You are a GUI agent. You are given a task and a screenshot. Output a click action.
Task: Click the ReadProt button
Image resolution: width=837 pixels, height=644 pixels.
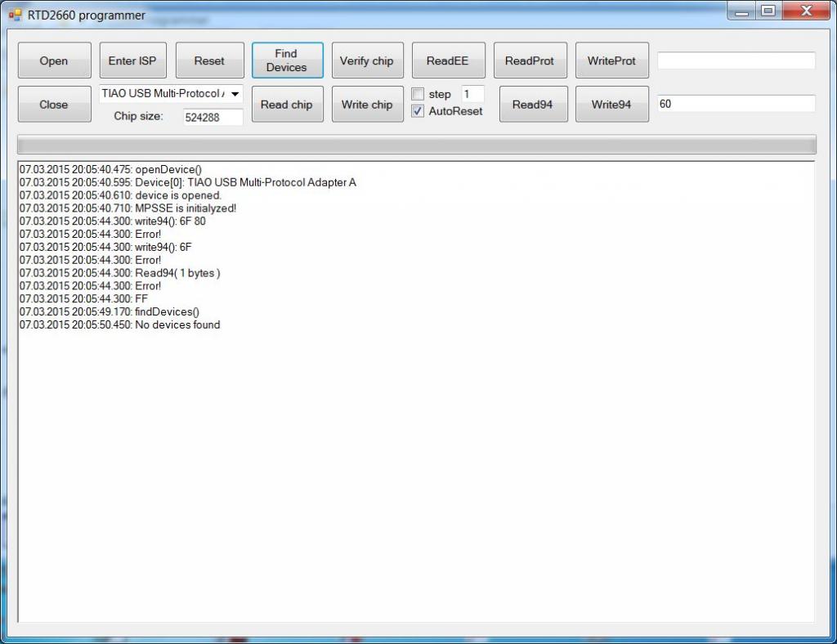530,61
